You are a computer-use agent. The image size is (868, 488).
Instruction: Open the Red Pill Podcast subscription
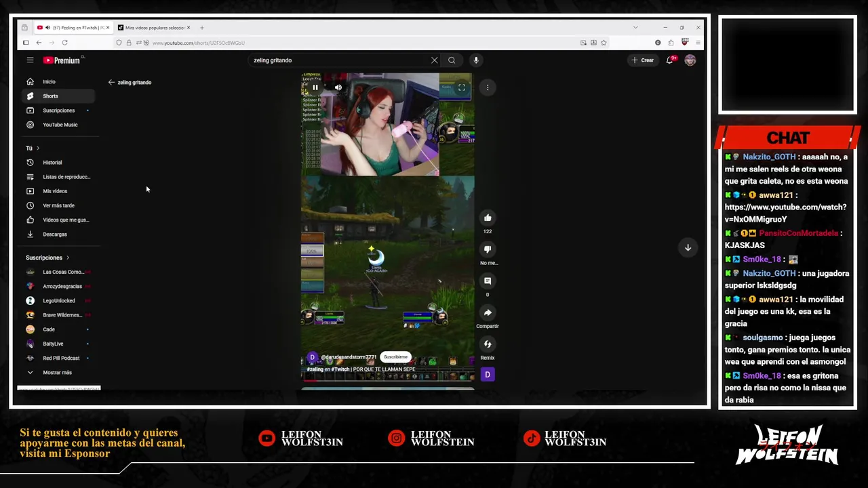[x=60, y=358]
